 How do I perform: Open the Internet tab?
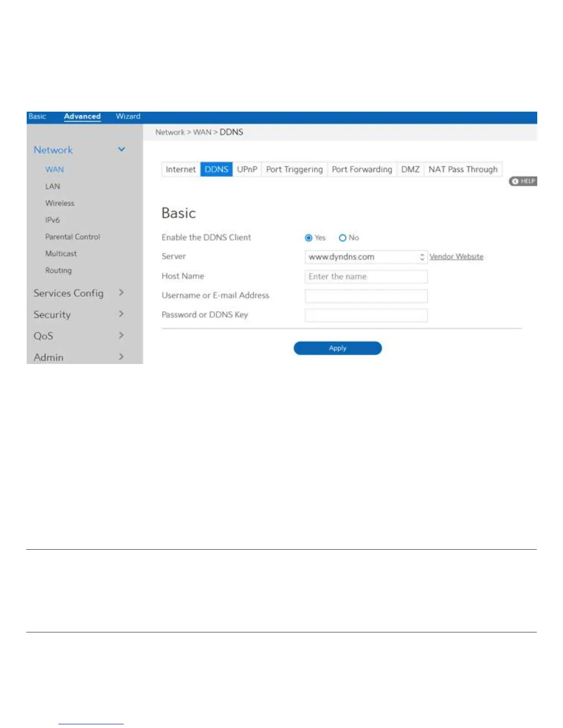[181, 169]
